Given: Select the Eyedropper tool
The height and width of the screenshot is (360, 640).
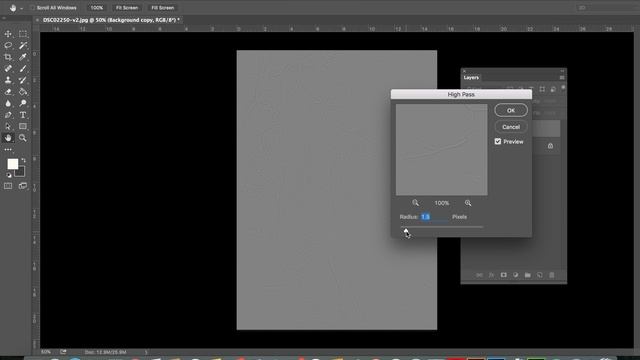Looking at the screenshot, I should coord(23,57).
